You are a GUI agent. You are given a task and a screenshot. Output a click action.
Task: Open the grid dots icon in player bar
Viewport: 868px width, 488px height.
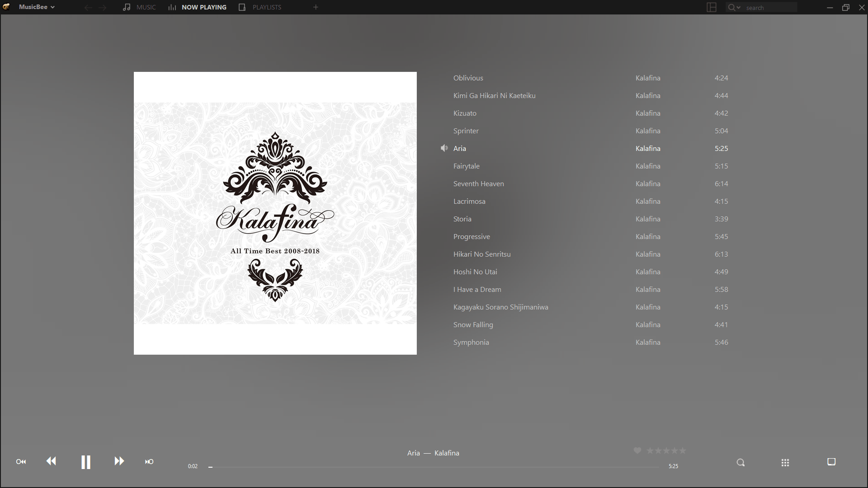click(785, 462)
